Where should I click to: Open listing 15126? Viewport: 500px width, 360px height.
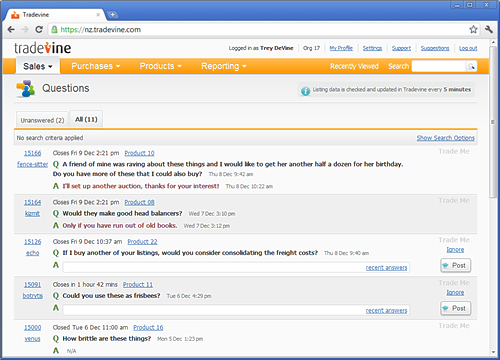point(32,242)
